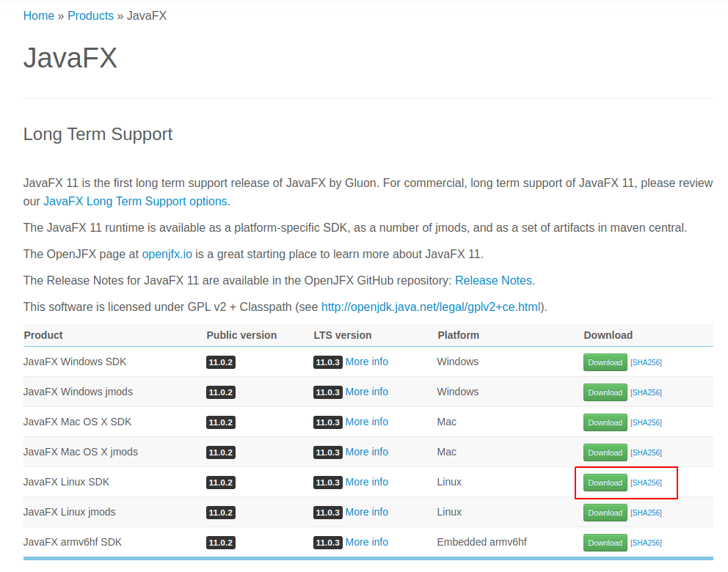Open the Release Notes link
The width and height of the screenshot is (728, 572).
click(494, 281)
